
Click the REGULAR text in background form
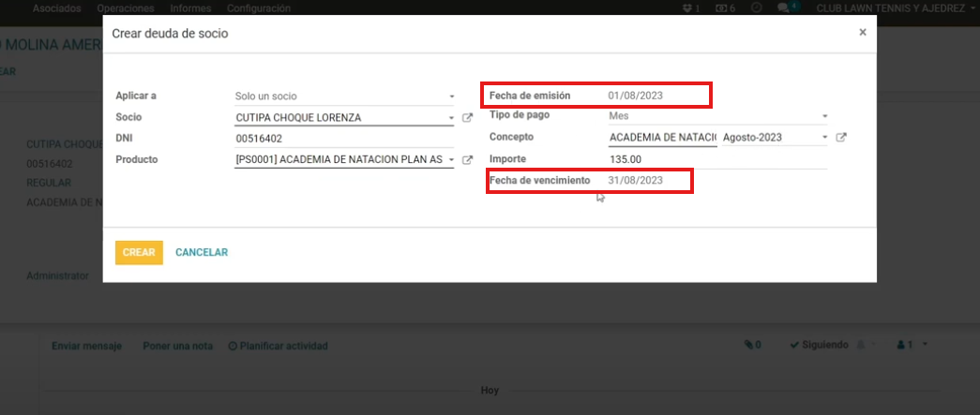[x=49, y=183]
